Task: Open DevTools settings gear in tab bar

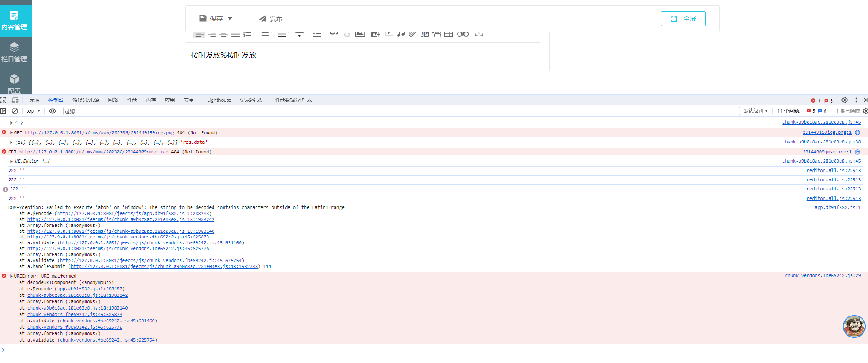Action: [845, 100]
